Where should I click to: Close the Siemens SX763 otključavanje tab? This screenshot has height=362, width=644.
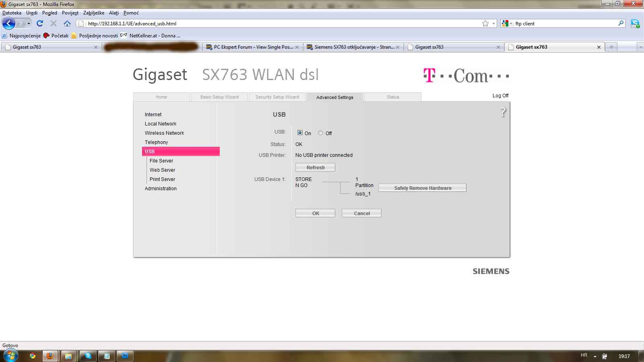pos(398,47)
